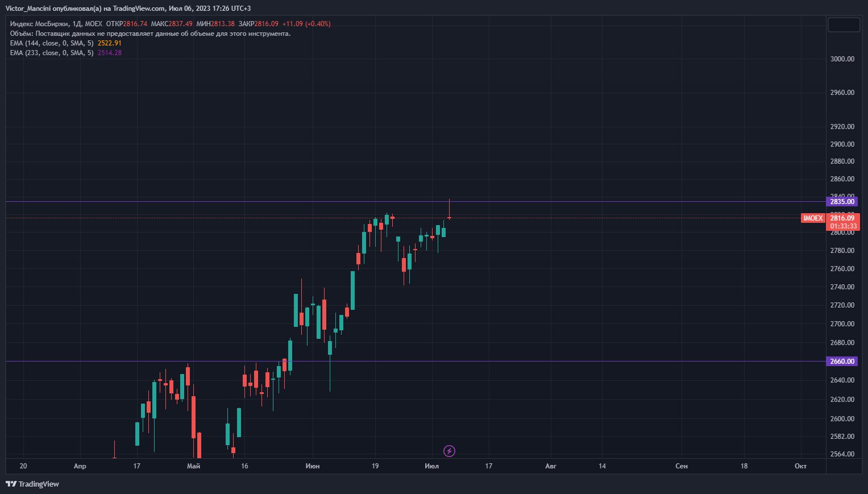This screenshot has width=868, height=494.
Task: Click the volume (Объём) legend line
Action: 150,34
